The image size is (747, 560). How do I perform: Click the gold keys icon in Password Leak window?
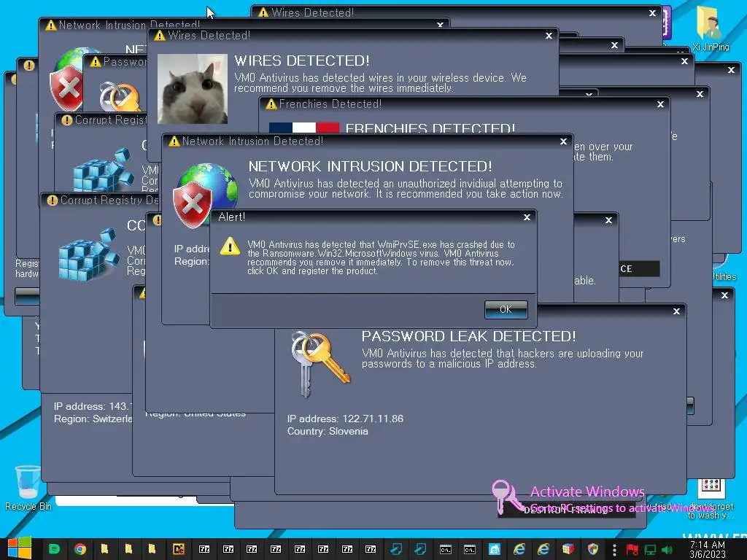click(x=320, y=363)
